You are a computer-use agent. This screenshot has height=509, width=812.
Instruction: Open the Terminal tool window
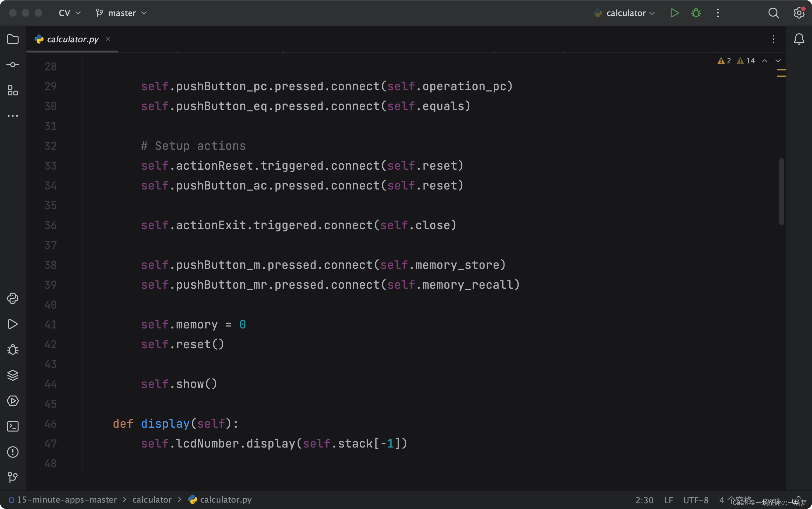pos(13,426)
